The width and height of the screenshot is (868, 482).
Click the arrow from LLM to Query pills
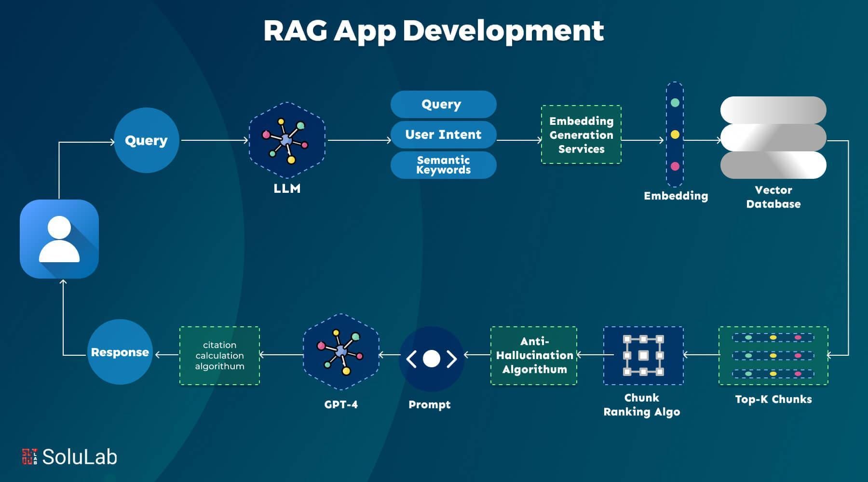[359, 141]
